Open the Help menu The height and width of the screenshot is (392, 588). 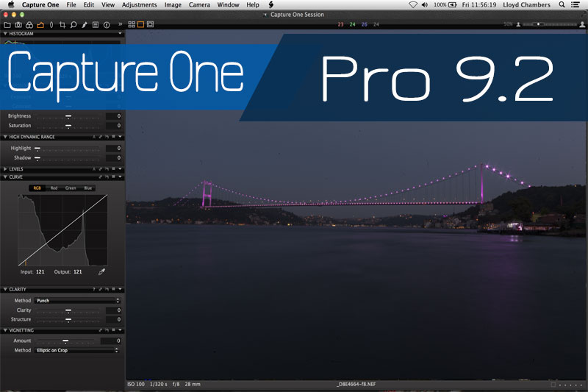pos(253,4)
